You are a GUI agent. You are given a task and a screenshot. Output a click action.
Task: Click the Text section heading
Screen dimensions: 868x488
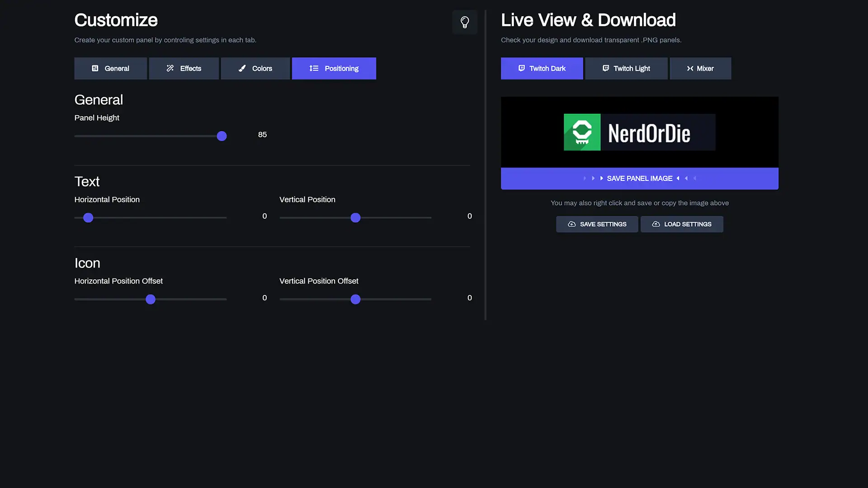click(x=87, y=182)
